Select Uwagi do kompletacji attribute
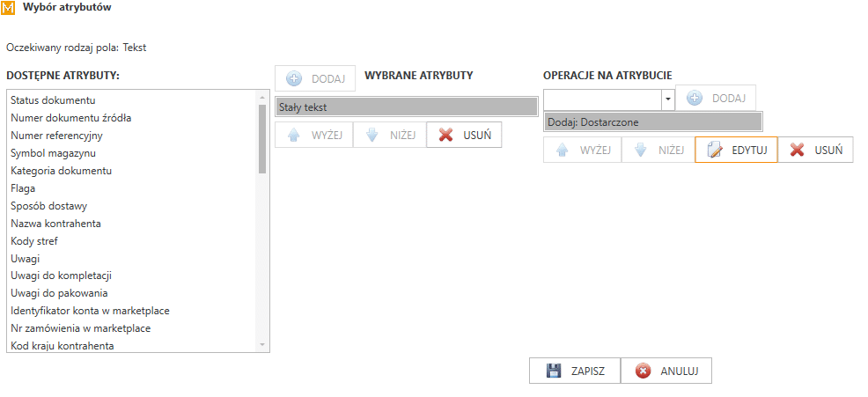The height and width of the screenshot is (397, 868). tap(133, 276)
